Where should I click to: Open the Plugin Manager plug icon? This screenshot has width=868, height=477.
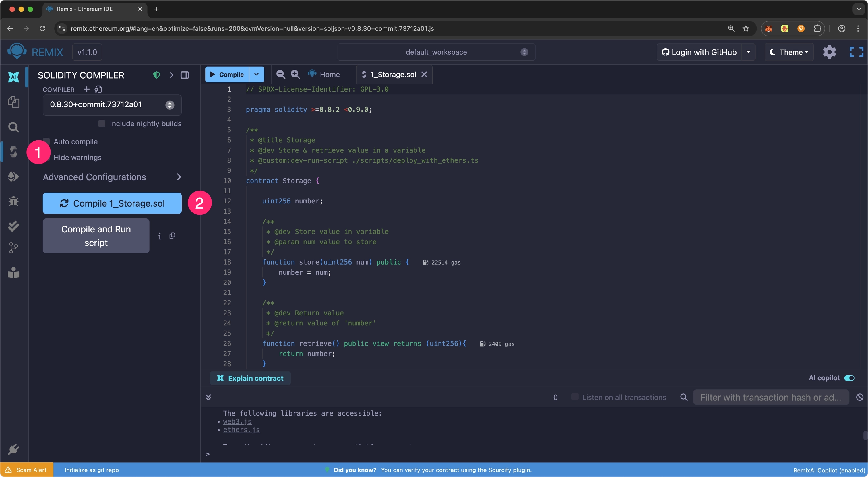pos(13,449)
